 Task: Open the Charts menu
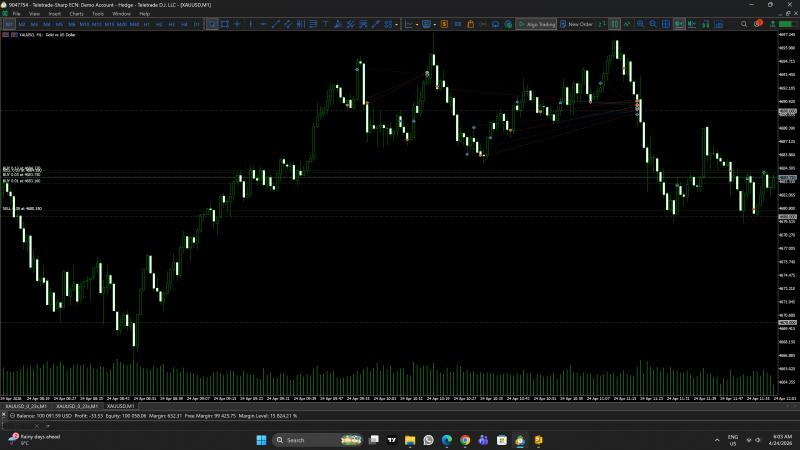click(77, 14)
